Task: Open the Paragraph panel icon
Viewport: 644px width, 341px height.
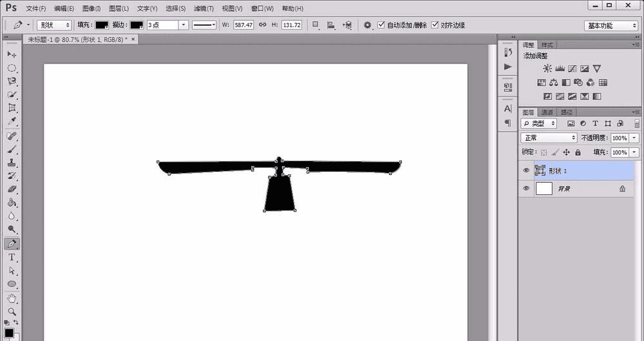Action: (x=508, y=123)
